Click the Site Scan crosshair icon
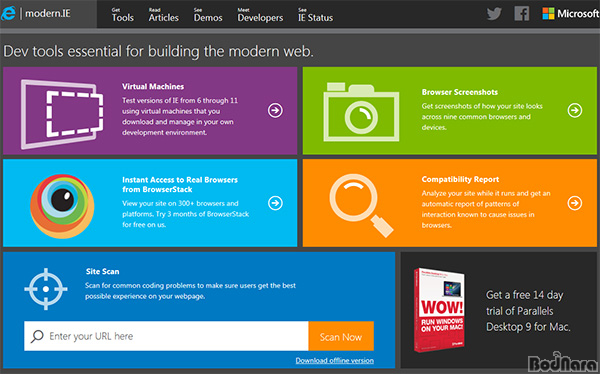 (x=46, y=289)
